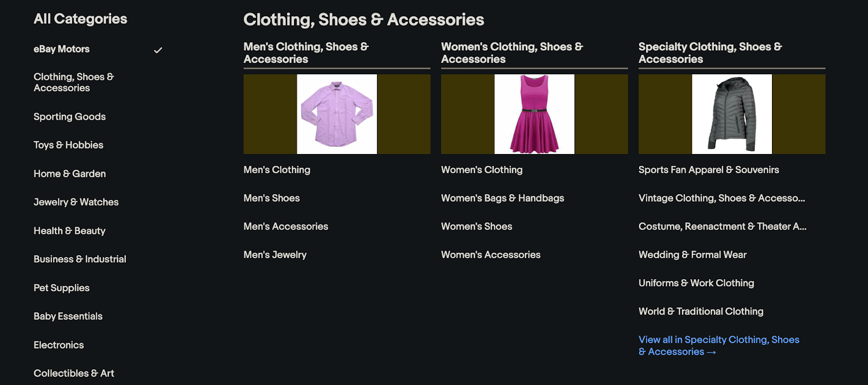Viewport: 868px width, 385px height.
Task: Go to Women's Shoes
Action: tap(476, 226)
